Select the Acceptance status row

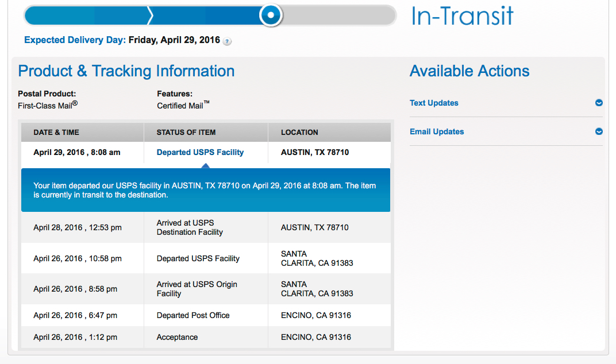(206, 337)
